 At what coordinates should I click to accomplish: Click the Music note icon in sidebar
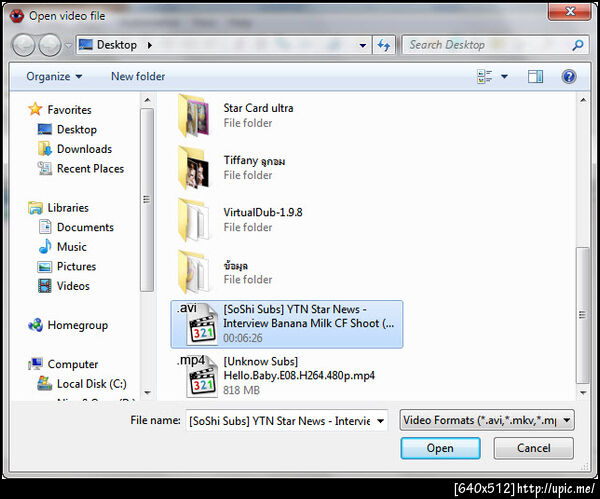pyautogui.click(x=45, y=246)
